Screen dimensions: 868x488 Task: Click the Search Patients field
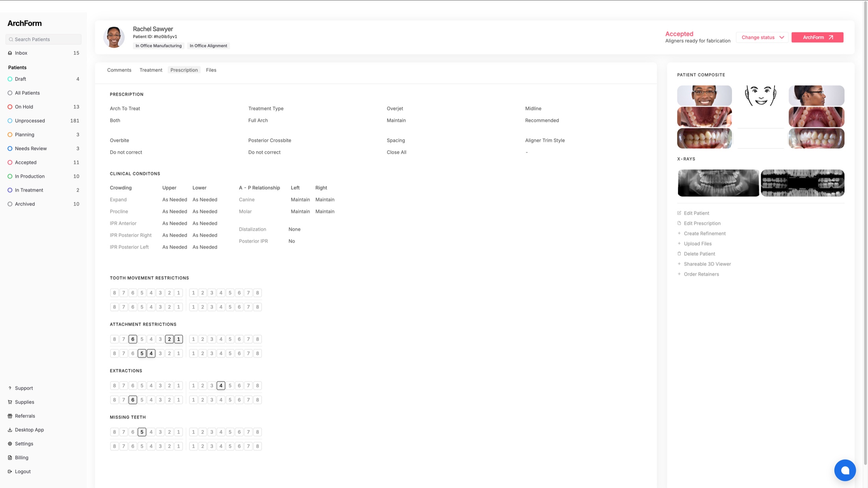coord(43,39)
